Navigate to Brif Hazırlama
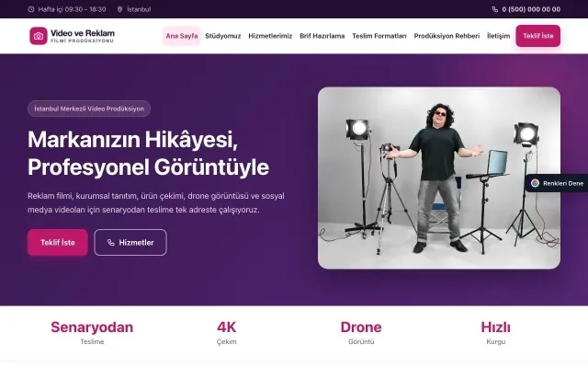Screen dimensions: 588x368 pos(322,36)
